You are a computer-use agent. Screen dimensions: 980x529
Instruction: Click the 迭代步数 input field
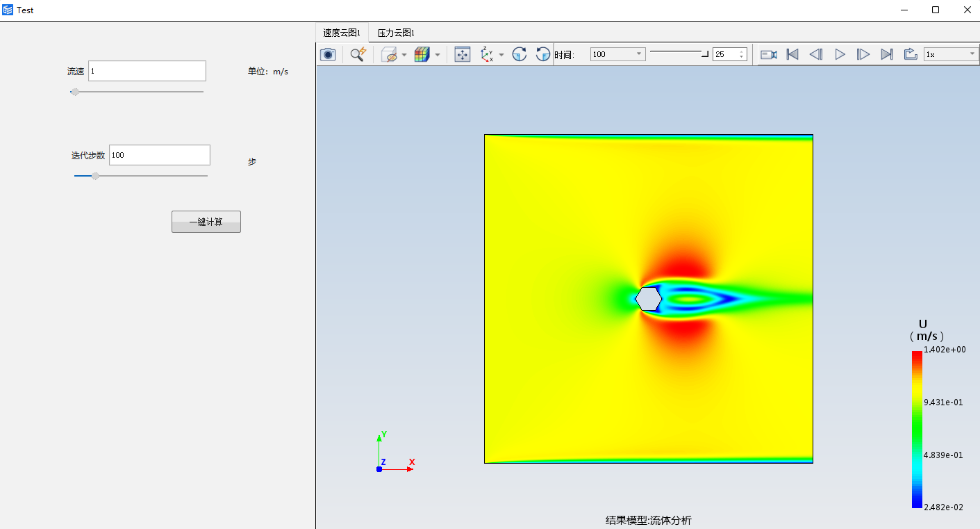coord(160,155)
